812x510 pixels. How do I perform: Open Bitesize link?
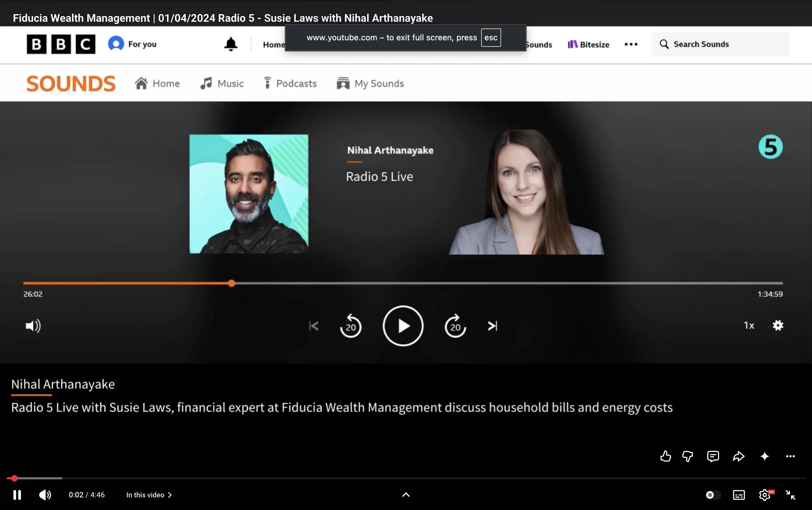(588, 44)
